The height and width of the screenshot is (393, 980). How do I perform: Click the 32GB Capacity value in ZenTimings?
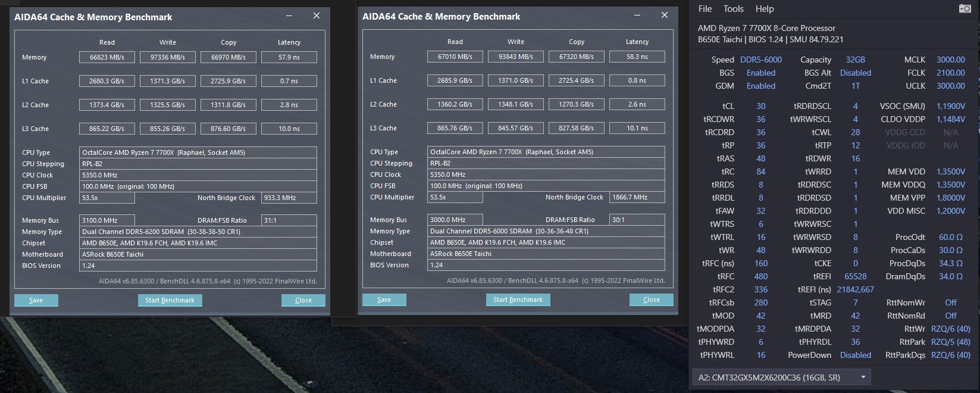[856, 60]
